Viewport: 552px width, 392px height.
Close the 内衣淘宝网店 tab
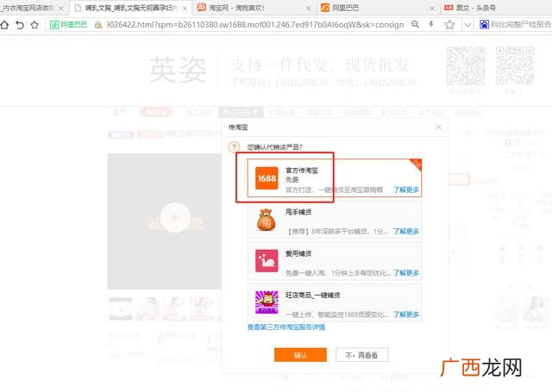61,8
